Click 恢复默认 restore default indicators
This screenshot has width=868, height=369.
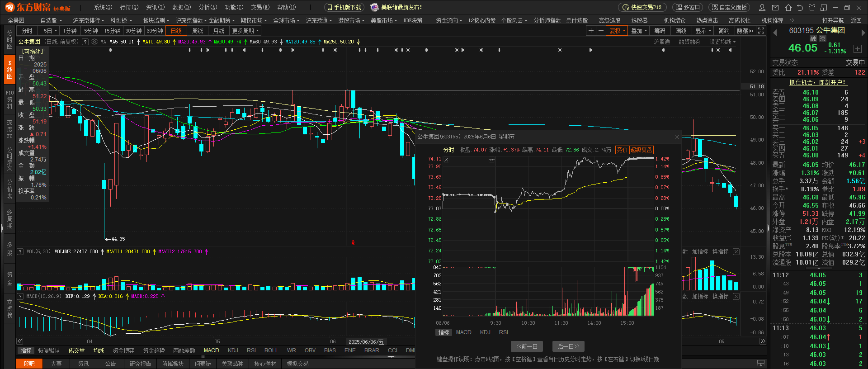pos(49,350)
